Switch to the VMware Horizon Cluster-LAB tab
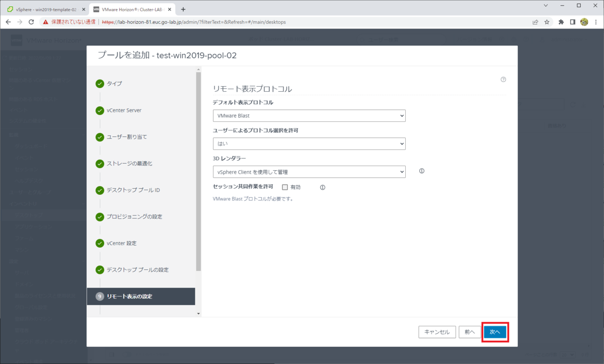604x364 pixels. pyautogui.click(x=132, y=9)
